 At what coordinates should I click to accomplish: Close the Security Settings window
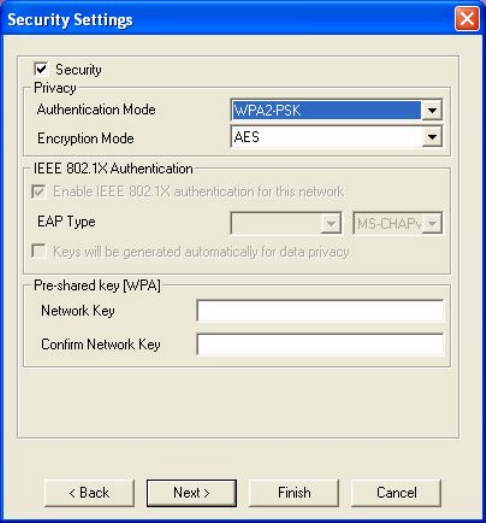pyautogui.click(x=467, y=19)
